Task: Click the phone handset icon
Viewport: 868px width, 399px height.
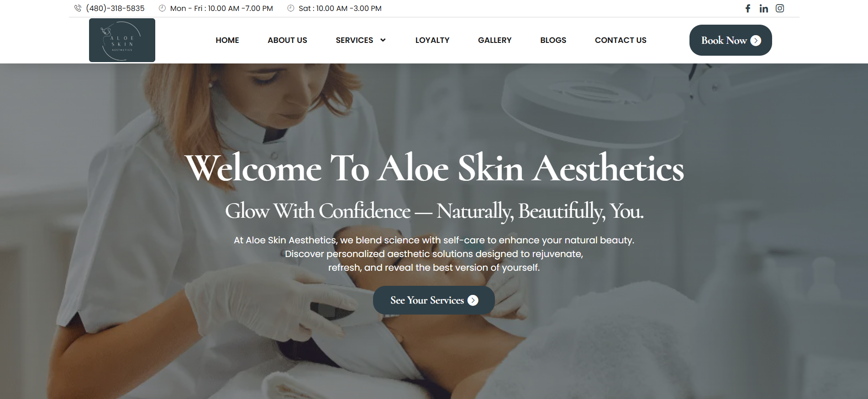Action: coord(78,8)
